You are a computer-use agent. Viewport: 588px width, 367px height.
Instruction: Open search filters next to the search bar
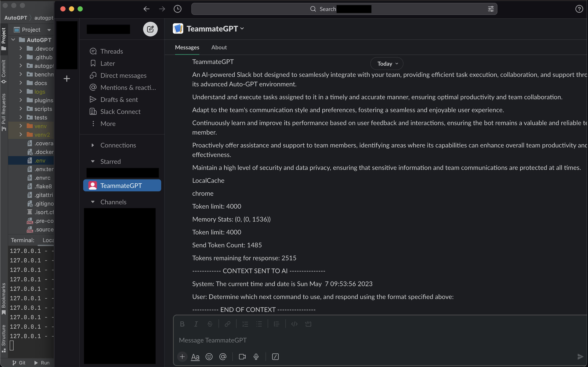coord(491,9)
